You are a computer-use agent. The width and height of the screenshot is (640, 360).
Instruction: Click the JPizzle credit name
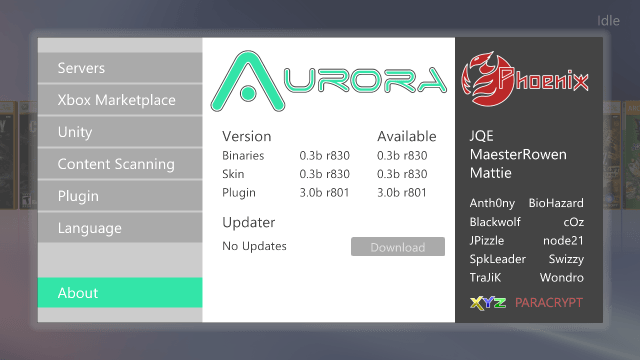[487, 241]
